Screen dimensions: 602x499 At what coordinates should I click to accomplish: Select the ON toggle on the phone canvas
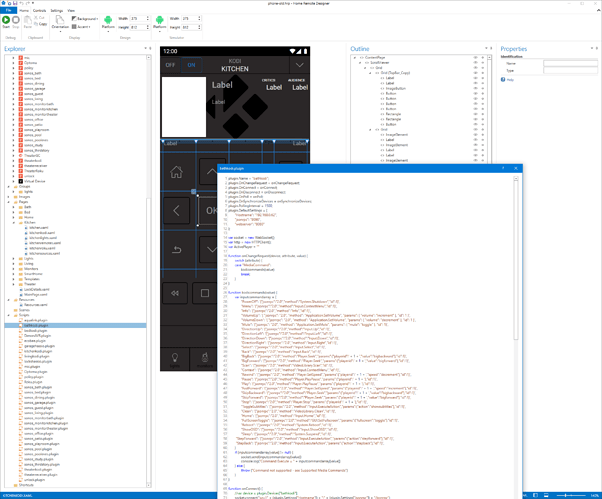coord(191,65)
